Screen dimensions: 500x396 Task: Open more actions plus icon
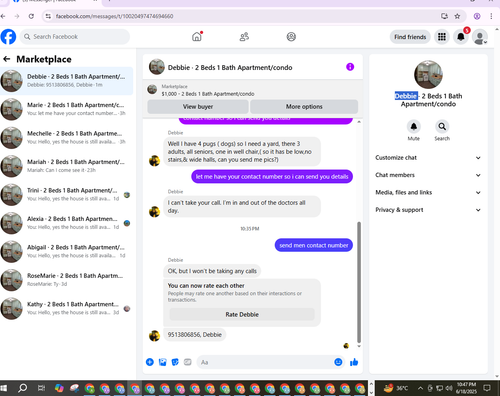pos(150,362)
